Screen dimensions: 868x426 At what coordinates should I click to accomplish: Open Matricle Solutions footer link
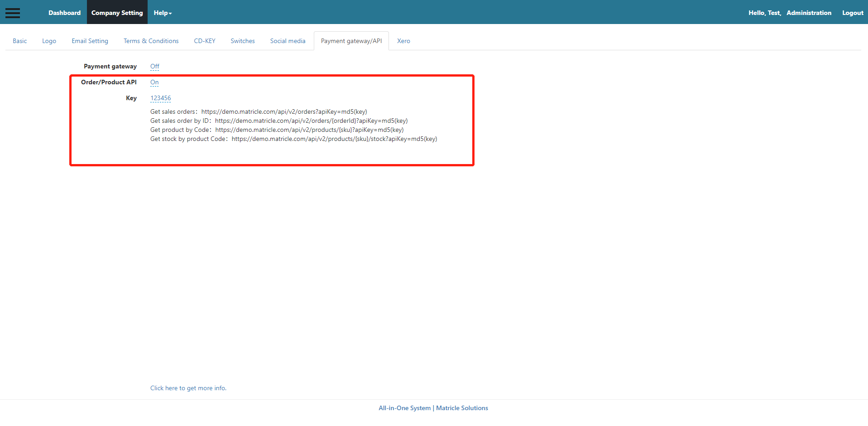pos(462,408)
